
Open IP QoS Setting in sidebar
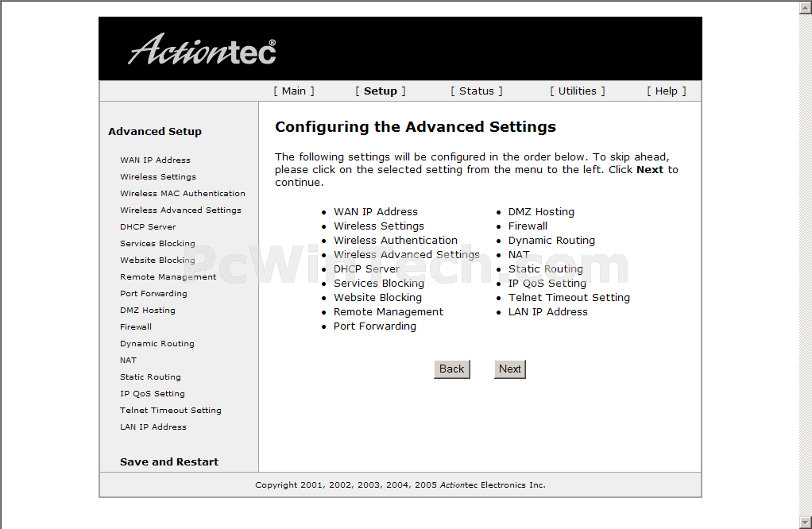tap(153, 393)
